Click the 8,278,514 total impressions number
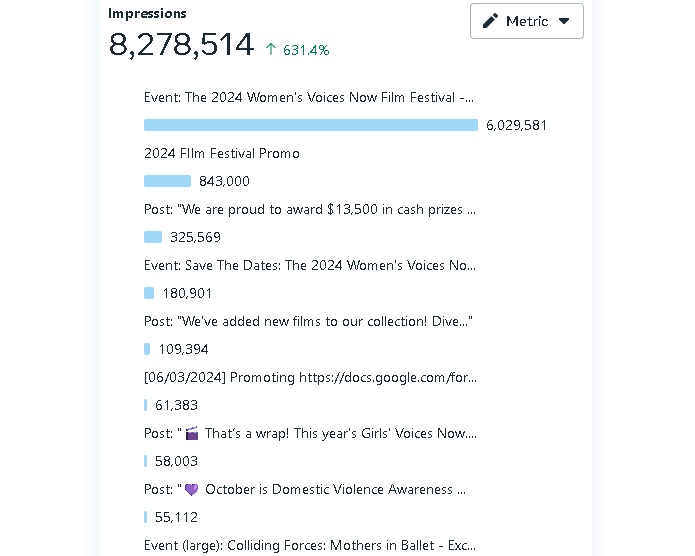This screenshot has width=695, height=556. [181, 45]
